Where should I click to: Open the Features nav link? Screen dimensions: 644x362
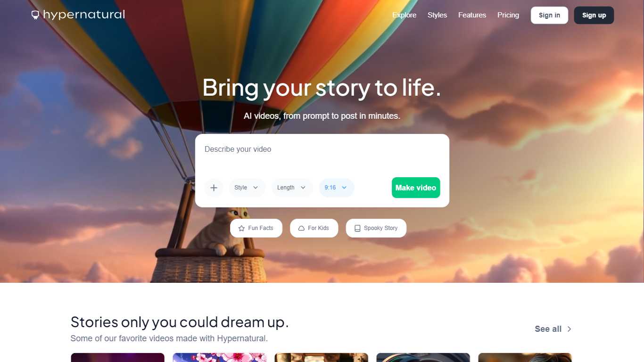point(472,15)
